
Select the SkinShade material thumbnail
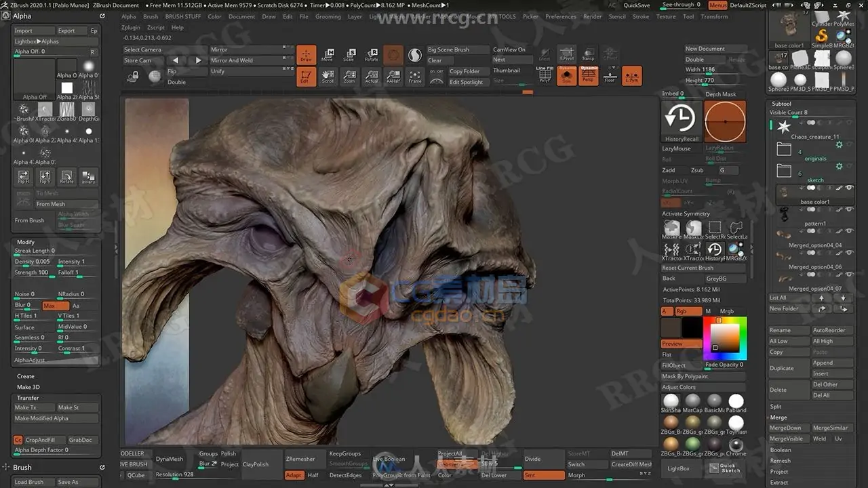coord(671,404)
